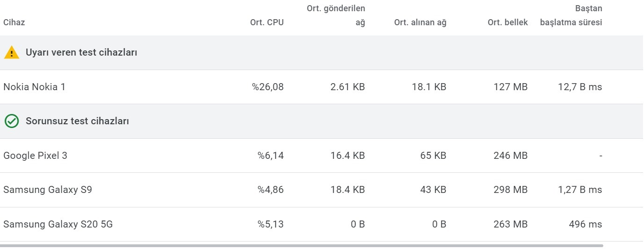The height and width of the screenshot is (249, 644).
Task: Click the yellow warning triangle icon
Action: pos(12,53)
